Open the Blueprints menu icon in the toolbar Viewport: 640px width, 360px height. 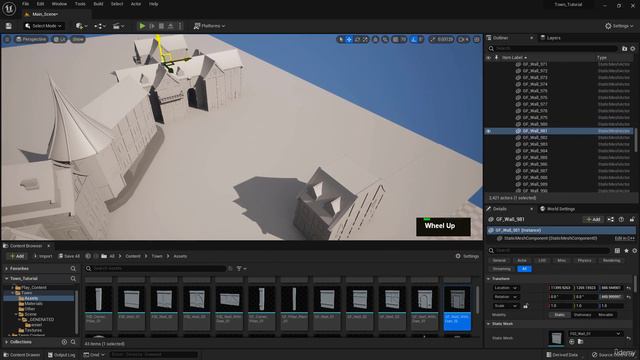[100, 26]
